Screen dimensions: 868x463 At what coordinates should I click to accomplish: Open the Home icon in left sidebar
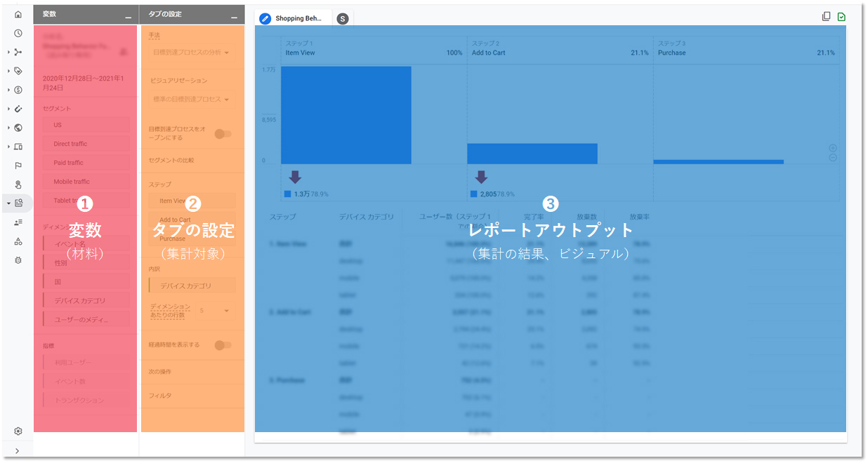18,15
